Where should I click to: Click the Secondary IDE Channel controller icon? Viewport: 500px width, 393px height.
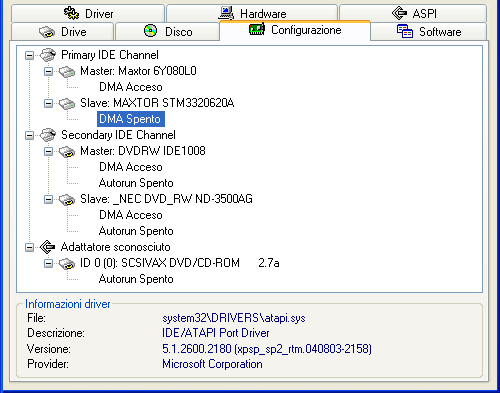[48, 135]
